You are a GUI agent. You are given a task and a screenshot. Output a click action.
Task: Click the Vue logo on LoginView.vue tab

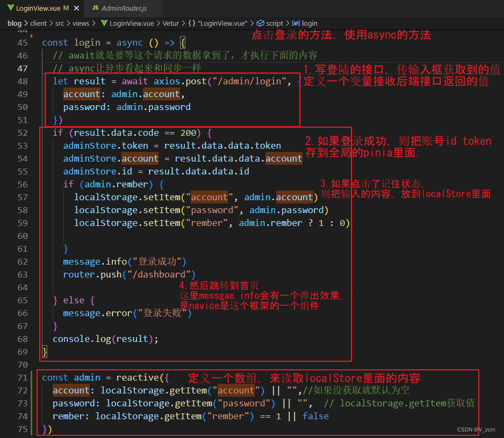pos(12,9)
